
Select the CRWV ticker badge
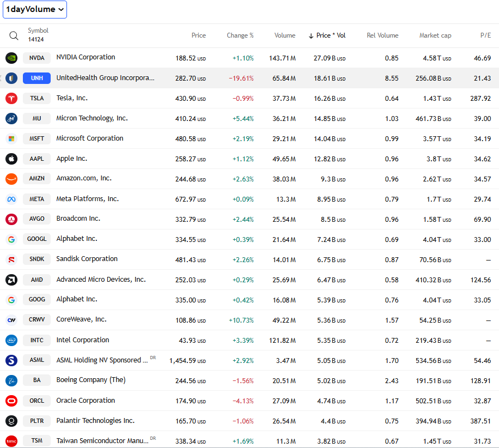(37, 319)
